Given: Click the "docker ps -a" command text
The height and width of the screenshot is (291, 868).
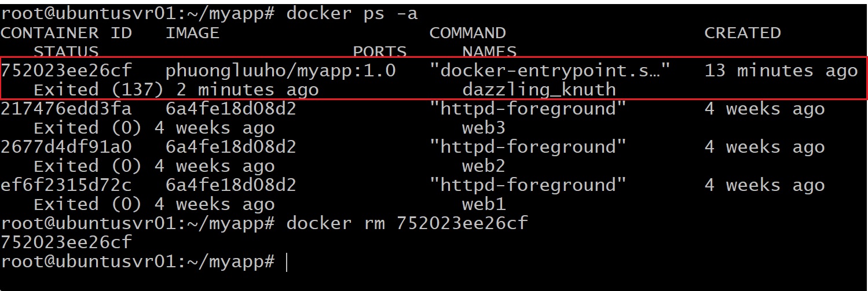Looking at the screenshot, I should [x=351, y=13].
